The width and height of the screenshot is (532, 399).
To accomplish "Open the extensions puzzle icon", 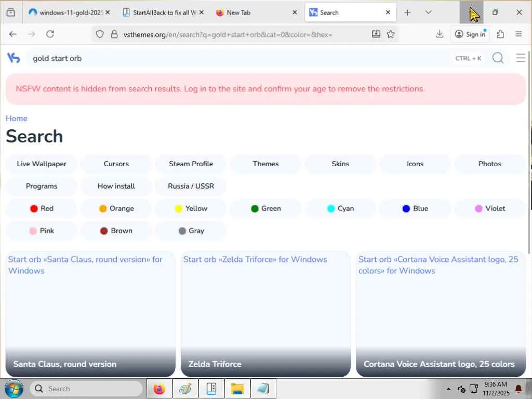I will (500, 34).
